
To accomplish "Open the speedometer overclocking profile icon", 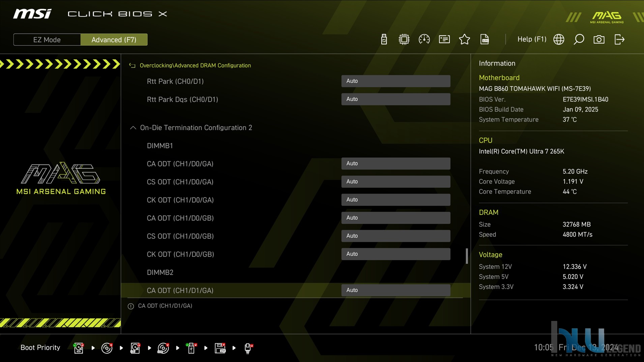I will pos(424,39).
